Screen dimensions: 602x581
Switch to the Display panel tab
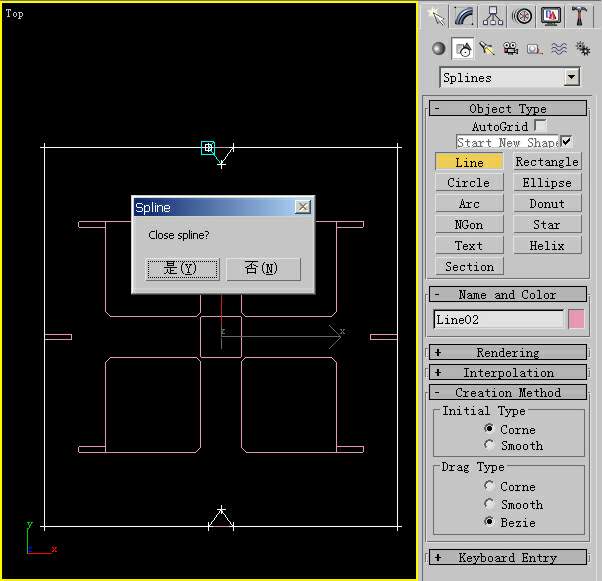tap(551, 16)
